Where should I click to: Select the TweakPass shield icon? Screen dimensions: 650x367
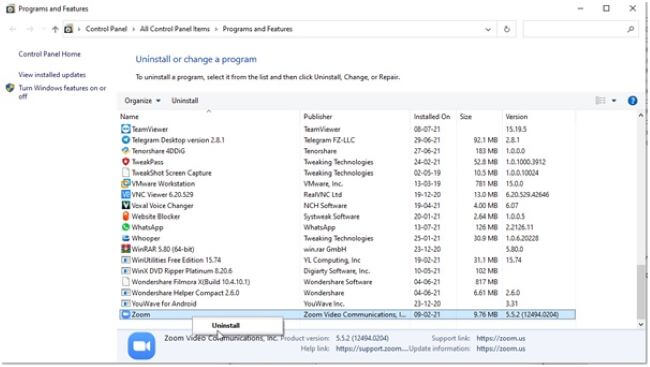pos(126,162)
